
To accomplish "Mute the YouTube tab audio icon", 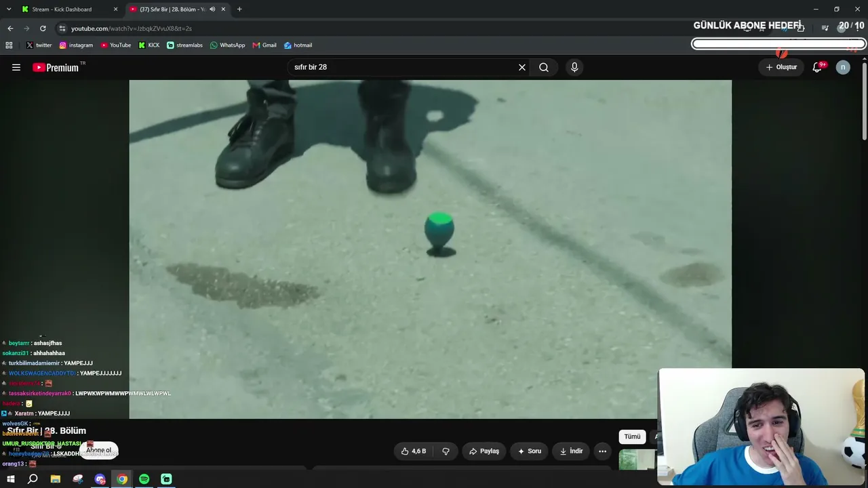I will 212,9.
